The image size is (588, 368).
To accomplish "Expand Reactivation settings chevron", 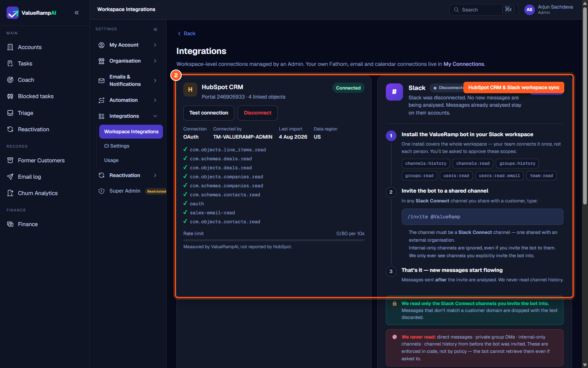I will tap(155, 175).
